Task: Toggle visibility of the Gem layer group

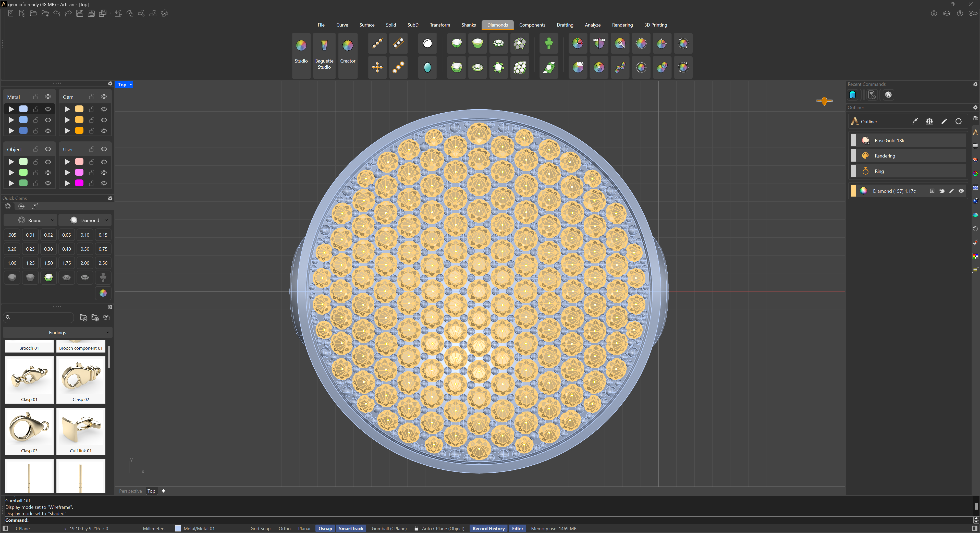Action: [x=103, y=97]
